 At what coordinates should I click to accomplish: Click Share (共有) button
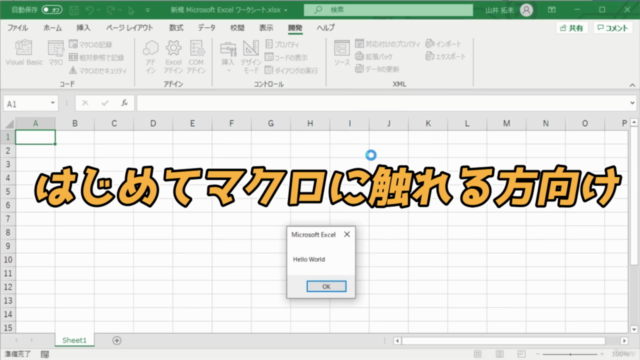(572, 28)
